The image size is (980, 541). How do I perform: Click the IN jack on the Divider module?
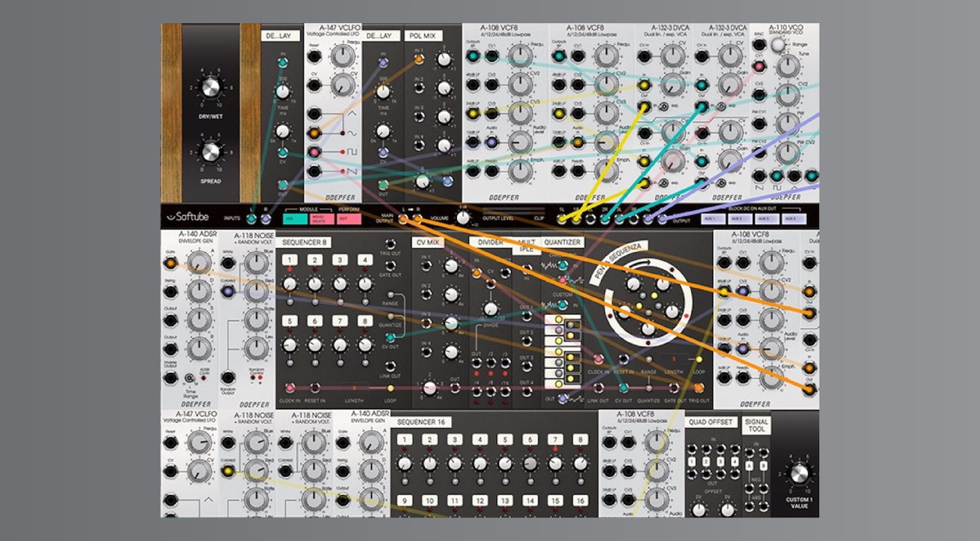tap(477, 273)
